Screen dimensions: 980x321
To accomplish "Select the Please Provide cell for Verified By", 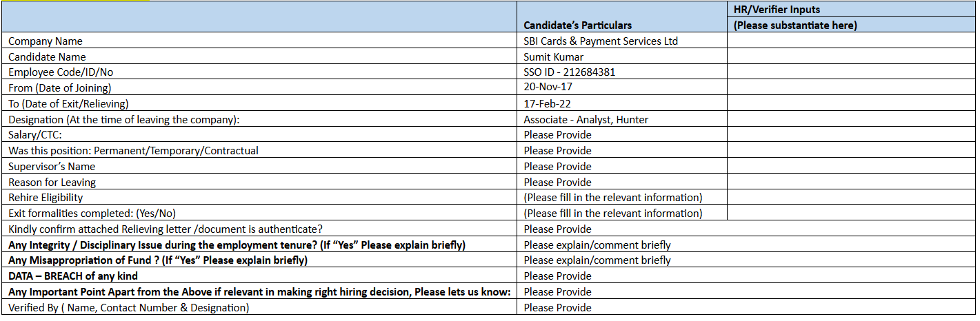I will point(557,308).
